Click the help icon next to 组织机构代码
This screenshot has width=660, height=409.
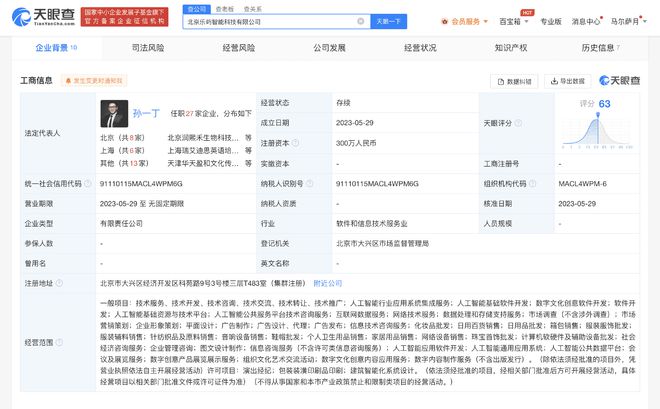click(x=532, y=183)
